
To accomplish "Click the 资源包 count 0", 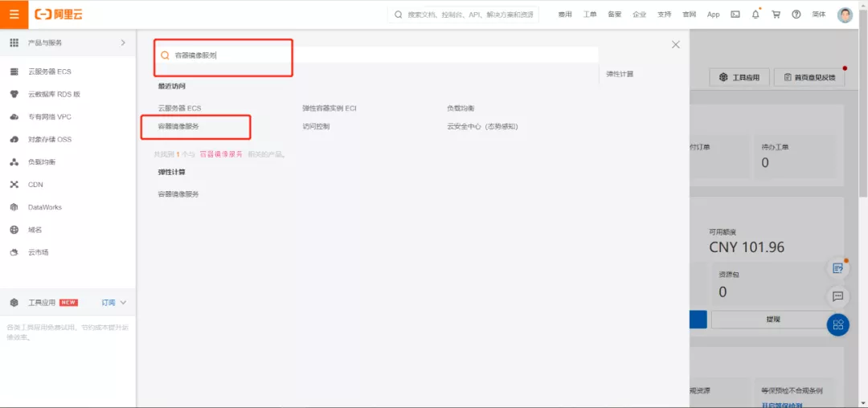I will point(723,292).
